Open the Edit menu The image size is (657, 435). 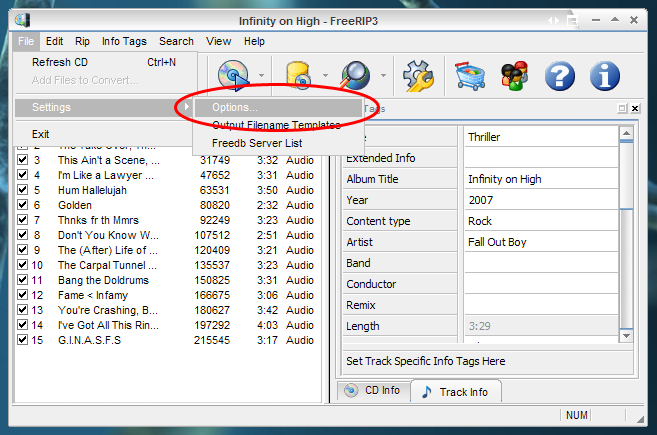(x=54, y=41)
